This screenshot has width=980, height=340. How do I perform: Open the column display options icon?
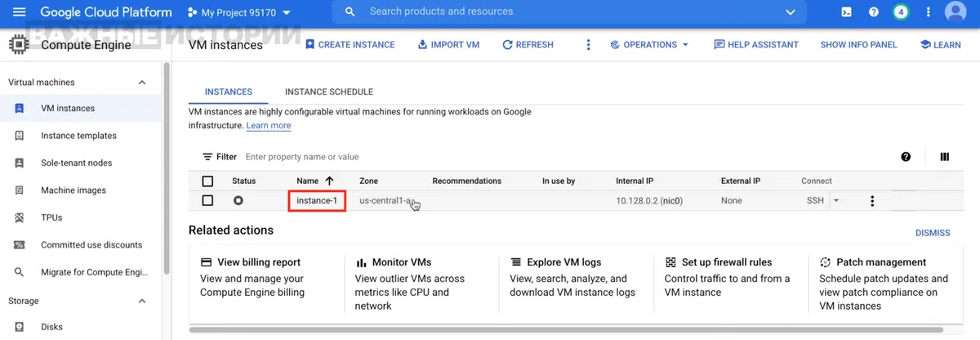click(945, 157)
